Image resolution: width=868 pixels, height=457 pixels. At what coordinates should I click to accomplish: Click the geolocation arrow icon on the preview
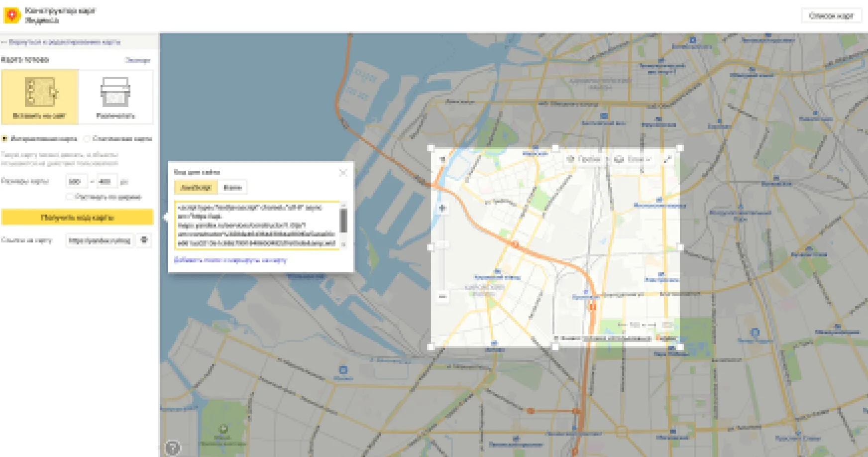click(x=442, y=159)
